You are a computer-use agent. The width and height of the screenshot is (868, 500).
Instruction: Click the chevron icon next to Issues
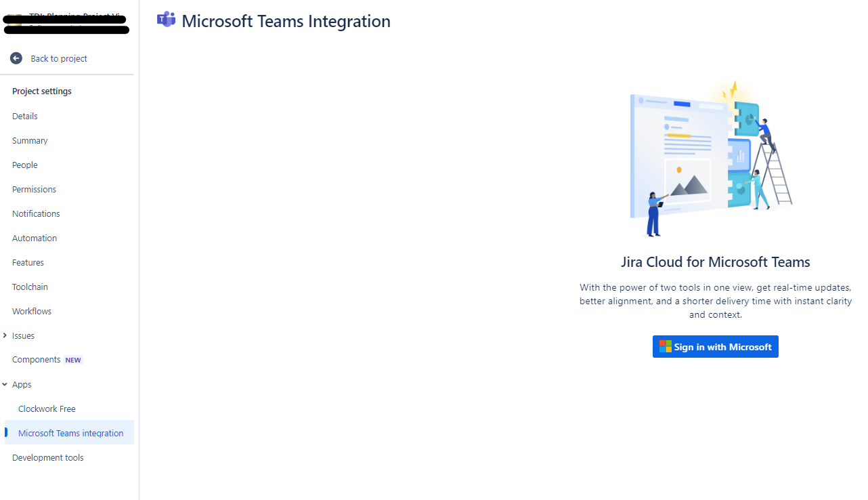[5, 335]
